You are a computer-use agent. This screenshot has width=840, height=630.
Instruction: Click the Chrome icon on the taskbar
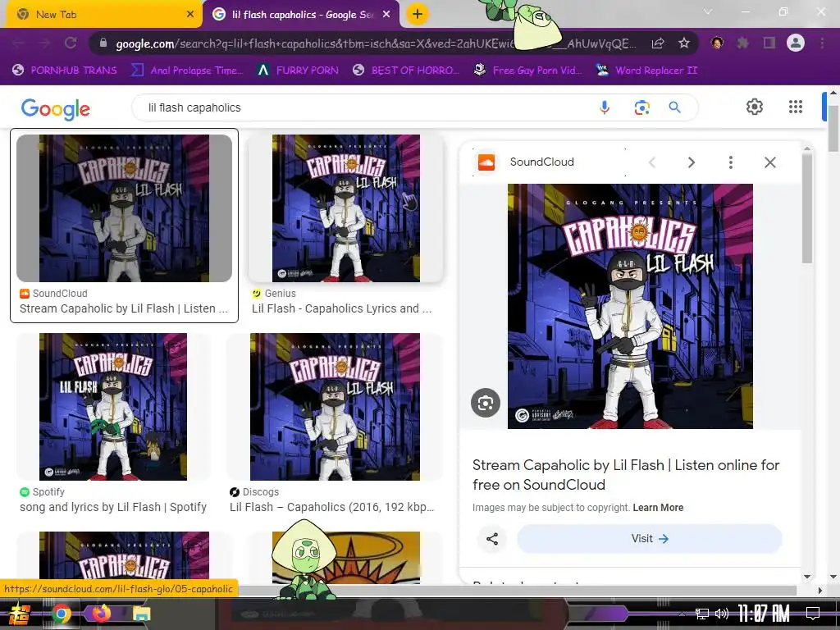[61, 614]
